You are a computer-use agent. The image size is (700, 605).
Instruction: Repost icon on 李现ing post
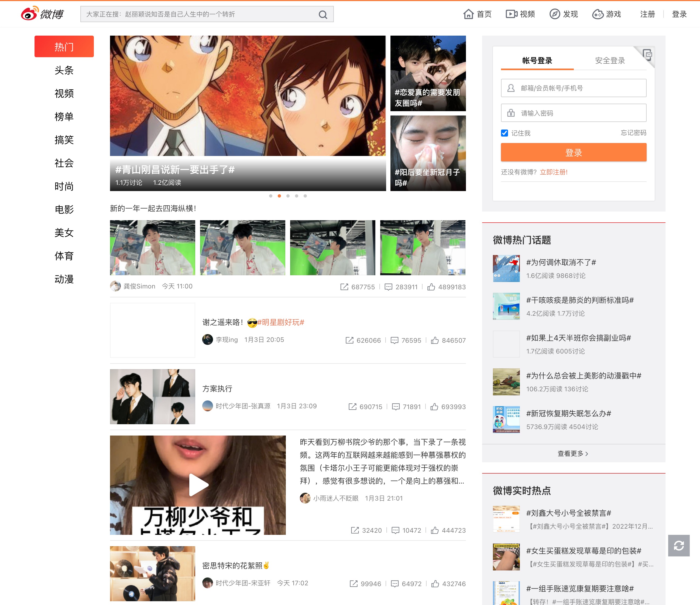[350, 340]
